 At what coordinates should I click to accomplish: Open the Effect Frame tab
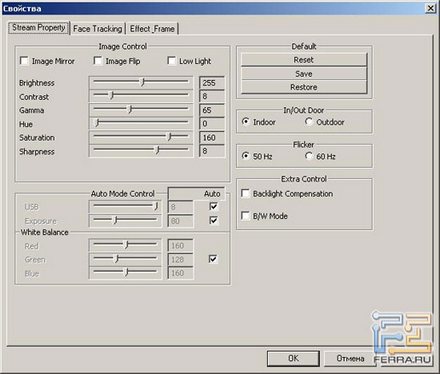tap(152, 29)
